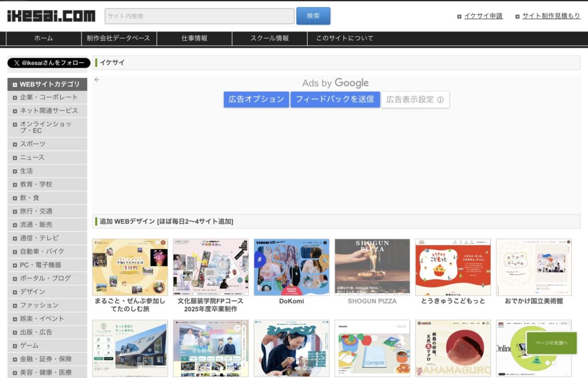
Task: Open このサイトについて menu item
Action: [x=345, y=38]
